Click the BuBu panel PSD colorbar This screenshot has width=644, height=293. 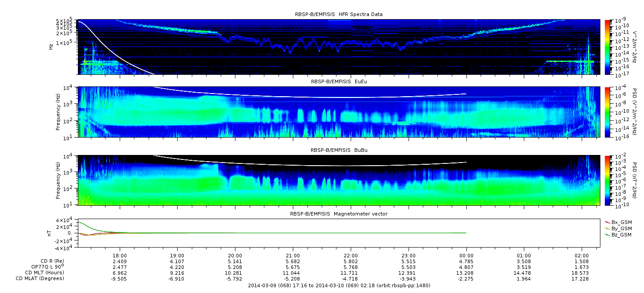coord(607,180)
